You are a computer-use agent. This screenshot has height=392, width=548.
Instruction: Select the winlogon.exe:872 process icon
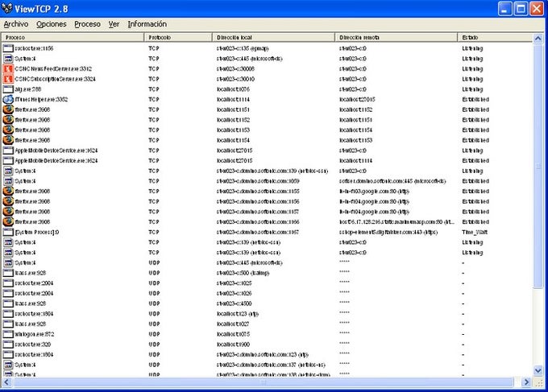[x=8, y=334]
